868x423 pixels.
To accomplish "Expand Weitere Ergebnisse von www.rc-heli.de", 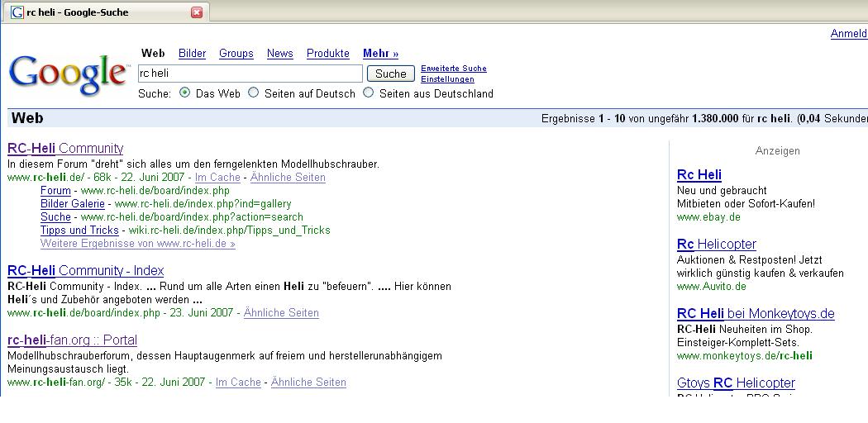I will [137, 244].
